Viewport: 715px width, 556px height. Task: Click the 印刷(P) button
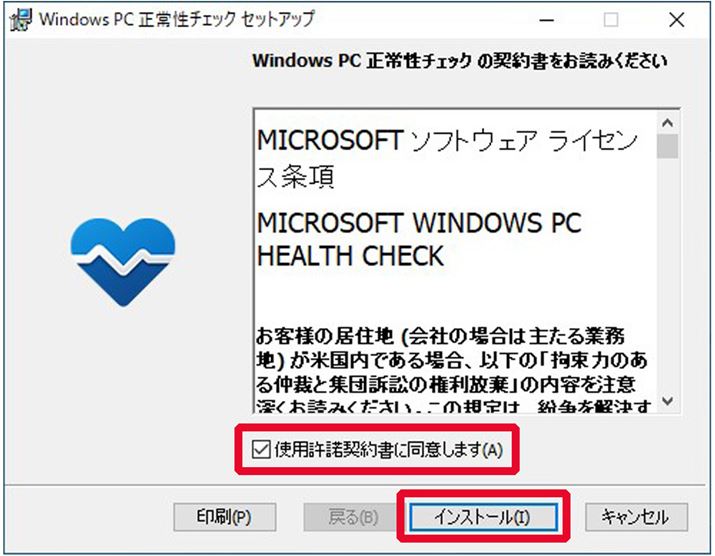click(x=224, y=517)
